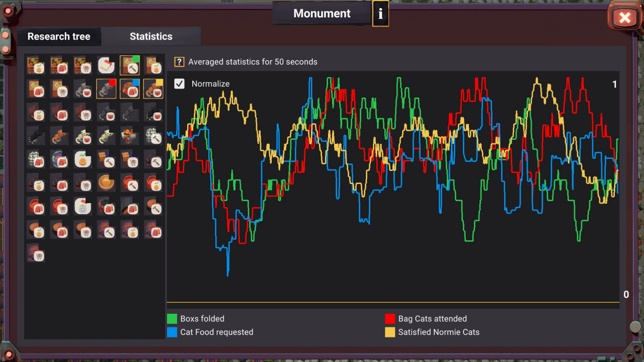
Task: Switch to the Research tree tab
Action: click(59, 36)
